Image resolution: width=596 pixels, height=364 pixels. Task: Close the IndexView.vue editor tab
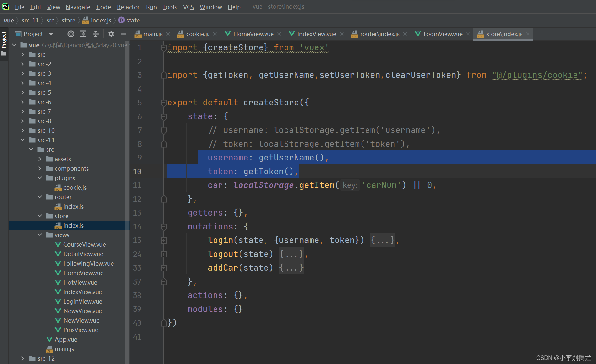tap(342, 34)
